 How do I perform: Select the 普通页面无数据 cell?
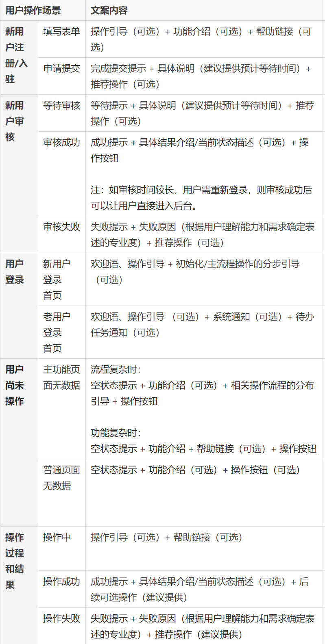(x=61, y=478)
